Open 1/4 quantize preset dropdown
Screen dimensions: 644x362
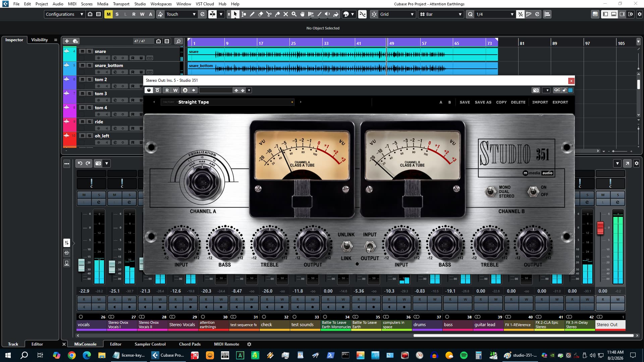(495, 14)
